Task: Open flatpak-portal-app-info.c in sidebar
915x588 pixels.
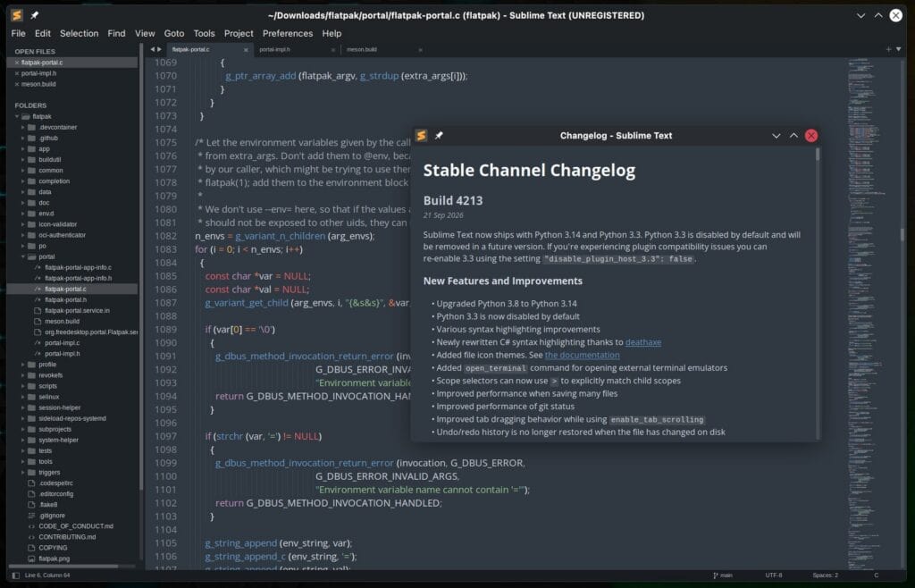Action: click(x=79, y=268)
